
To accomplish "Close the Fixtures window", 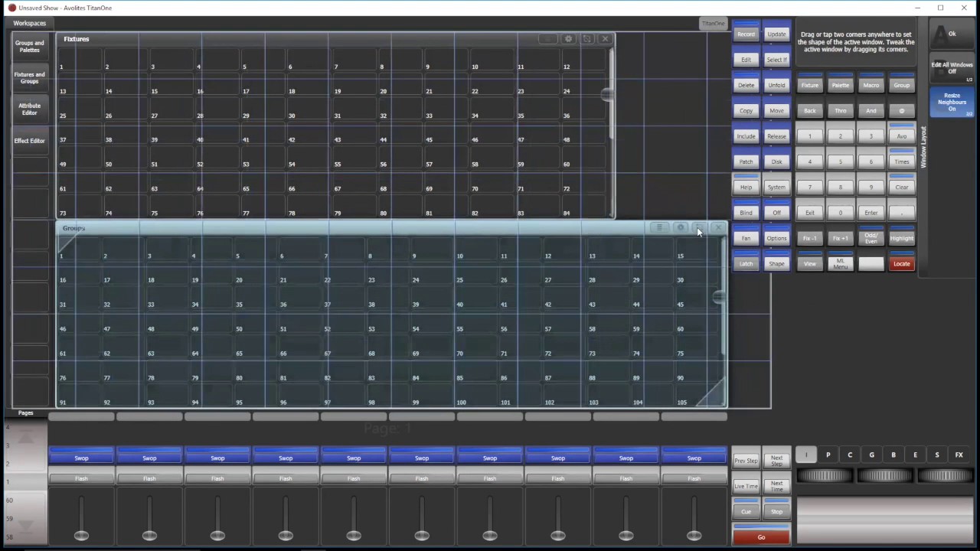I will pos(605,39).
